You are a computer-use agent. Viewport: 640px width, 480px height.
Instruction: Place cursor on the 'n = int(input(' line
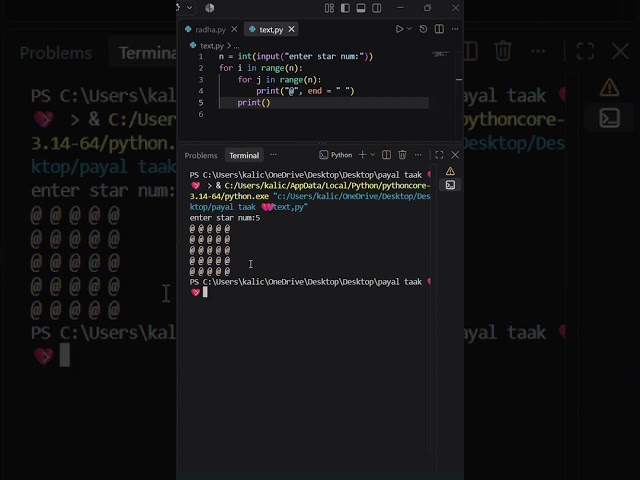click(x=296, y=56)
